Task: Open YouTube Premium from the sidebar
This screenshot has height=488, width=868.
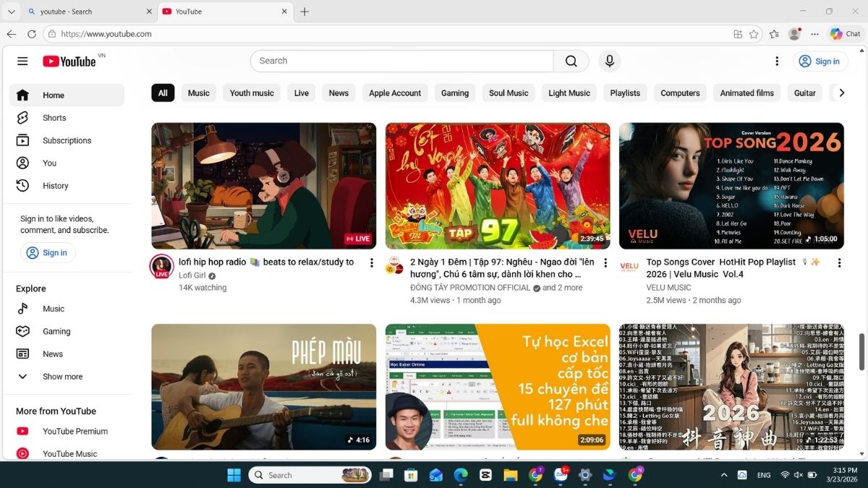Action: pyautogui.click(x=75, y=431)
